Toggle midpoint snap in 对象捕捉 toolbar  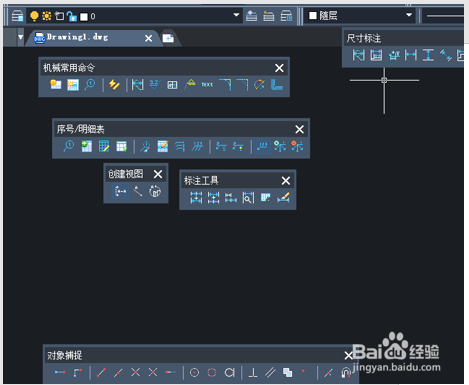(118, 372)
